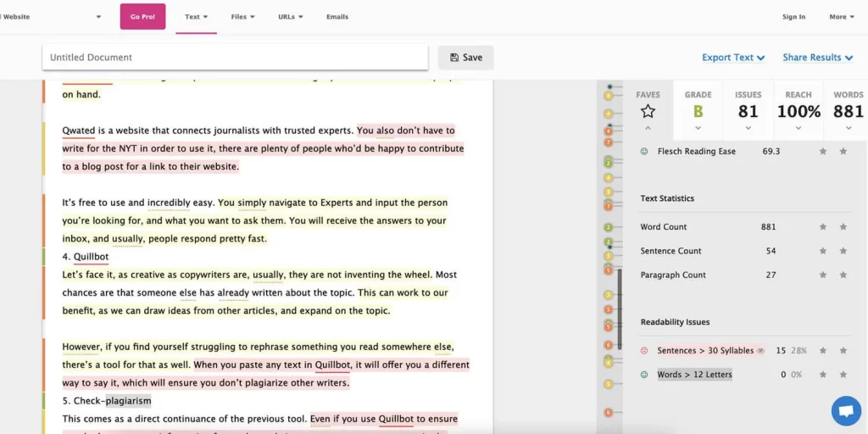Screen dimensions: 868x434
Task: Collapse the Faves panel chevron
Action: click(648, 129)
